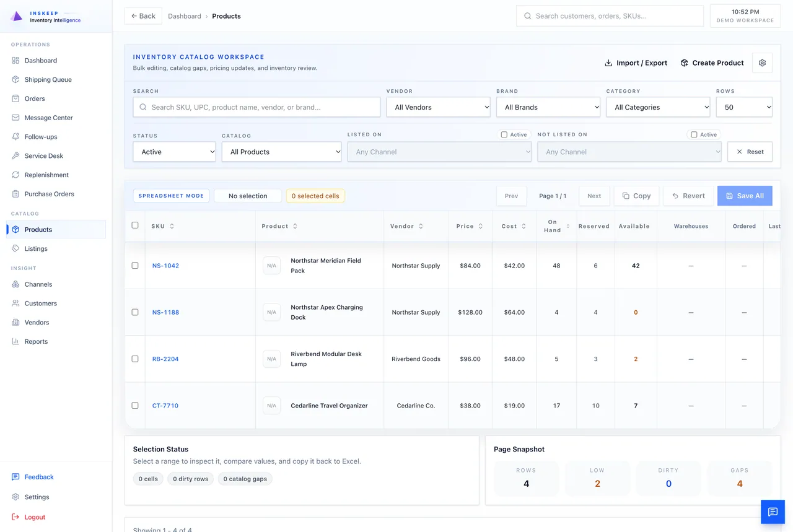Click Create Product

(x=712, y=63)
